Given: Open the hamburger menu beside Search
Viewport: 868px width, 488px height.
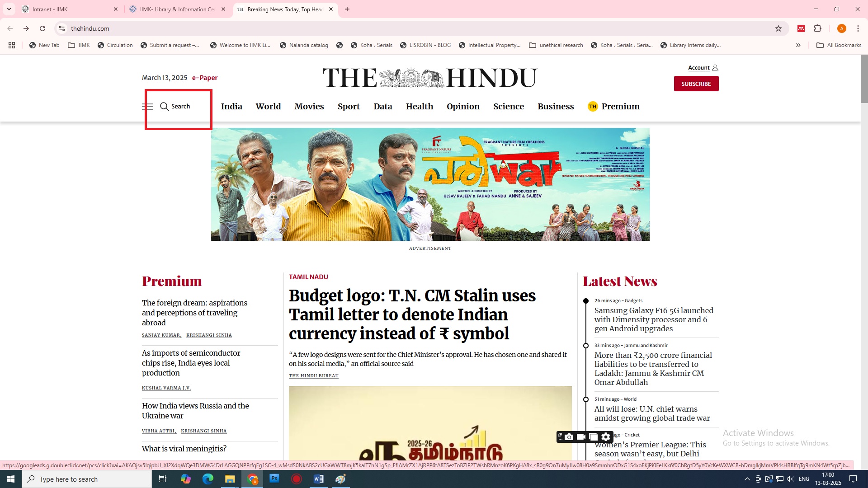Looking at the screenshot, I should tap(147, 107).
